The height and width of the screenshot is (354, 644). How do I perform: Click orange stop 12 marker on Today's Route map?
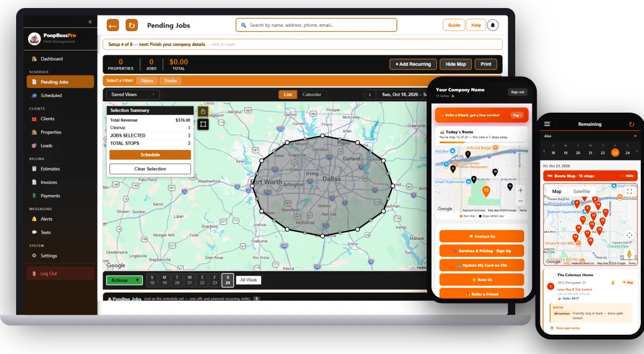pos(486,191)
